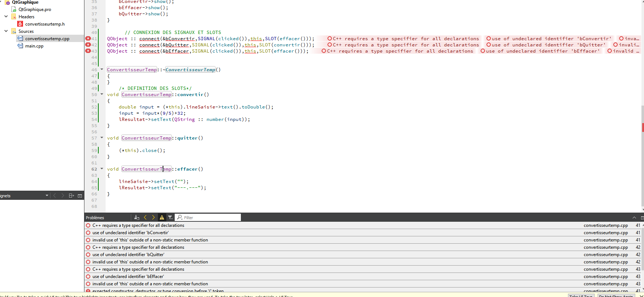The image size is (644, 297).
Task: Click the &bQuitter identifier on line 42
Action: 176,45
